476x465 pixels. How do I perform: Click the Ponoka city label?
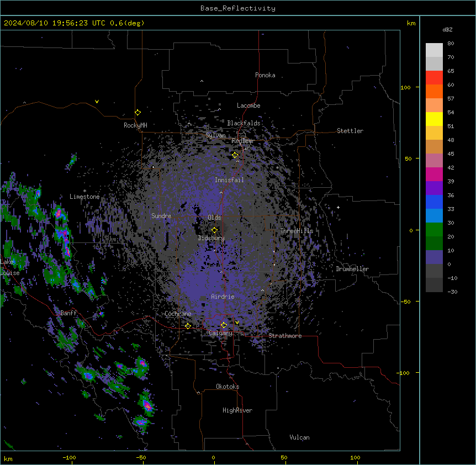pyautogui.click(x=265, y=75)
